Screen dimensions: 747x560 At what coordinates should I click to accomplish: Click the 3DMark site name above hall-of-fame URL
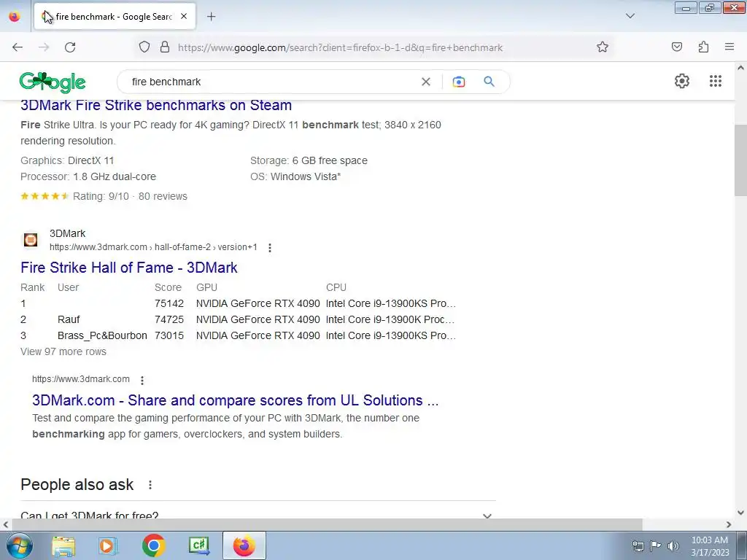pyautogui.click(x=68, y=234)
